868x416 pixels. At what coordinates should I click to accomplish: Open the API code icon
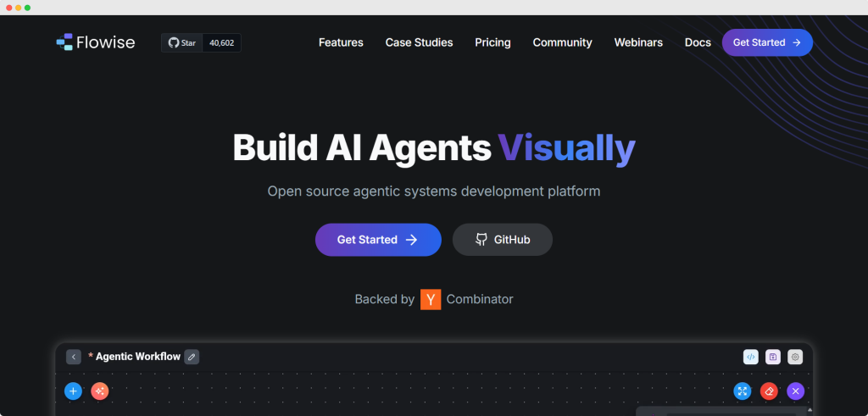click(751, 357)
